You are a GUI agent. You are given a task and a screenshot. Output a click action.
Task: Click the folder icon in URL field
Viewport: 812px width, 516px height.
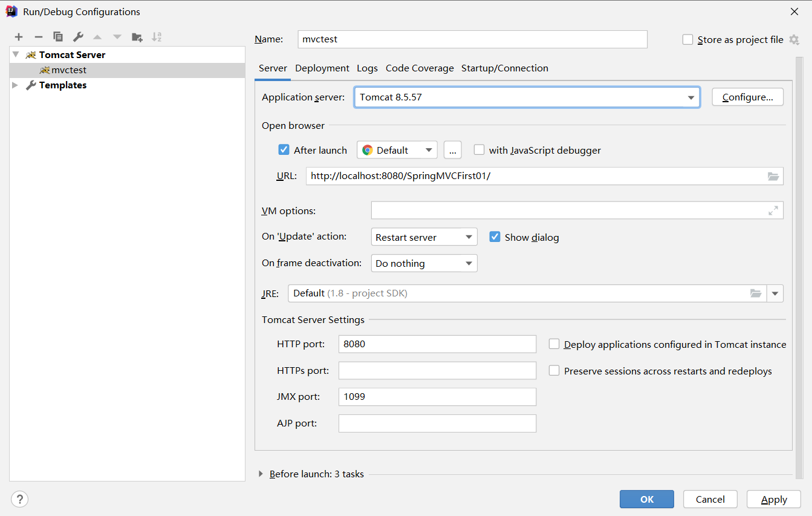tap(773, 176)
